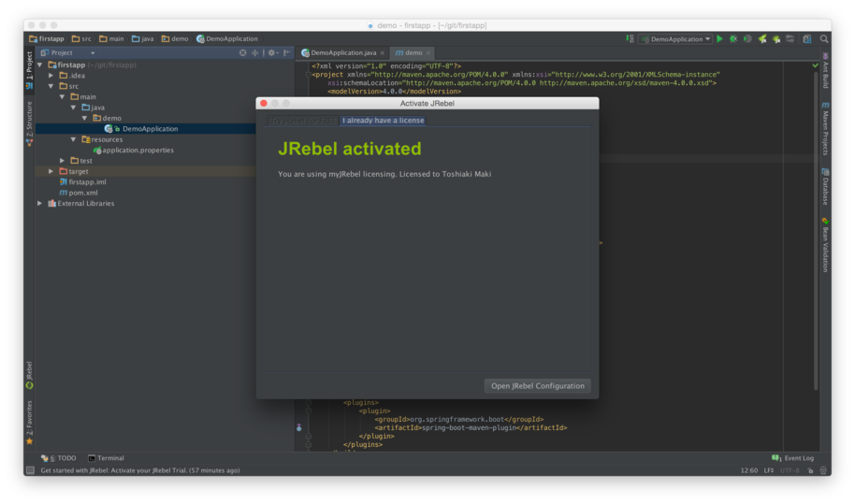Toggle the Project tool window strip
The image size is (855, 504).
(x=29, y=67)
